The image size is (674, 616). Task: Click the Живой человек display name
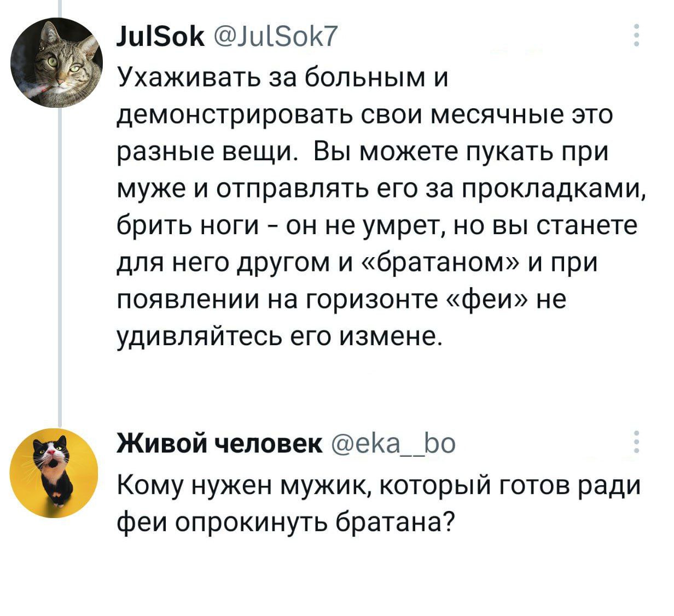click(219, 444)
